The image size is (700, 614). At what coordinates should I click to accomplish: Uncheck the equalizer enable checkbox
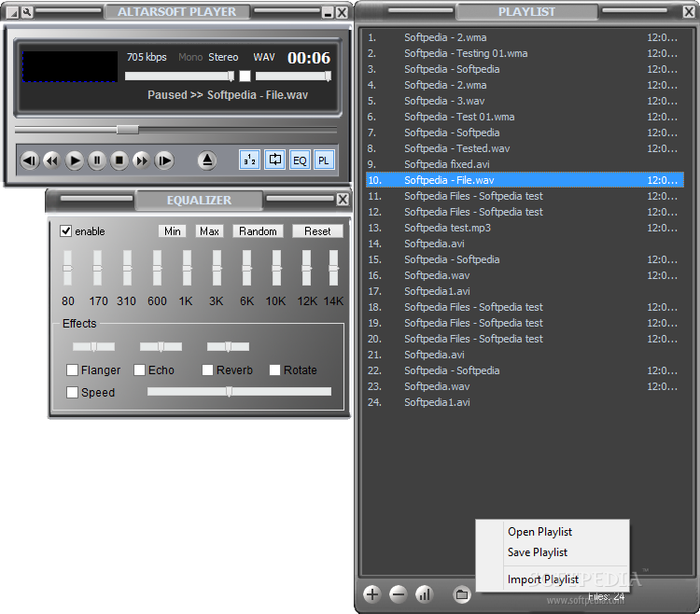click(x=65, y=231)
